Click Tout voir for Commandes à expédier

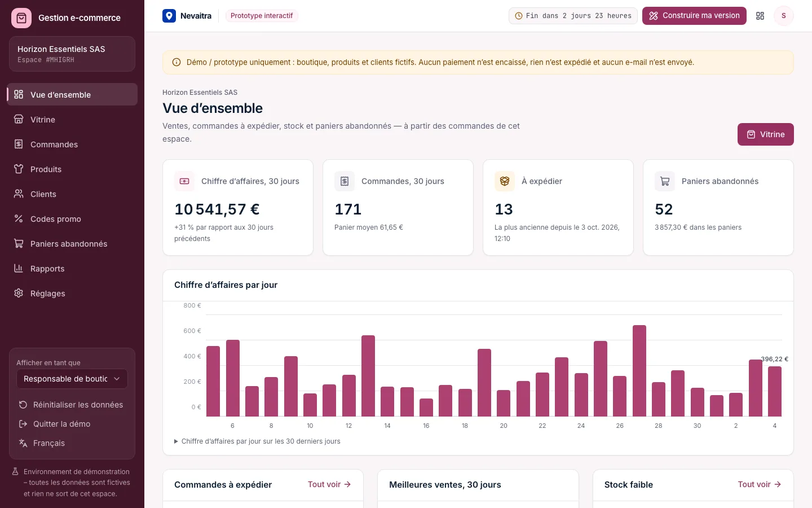[329, 484]
